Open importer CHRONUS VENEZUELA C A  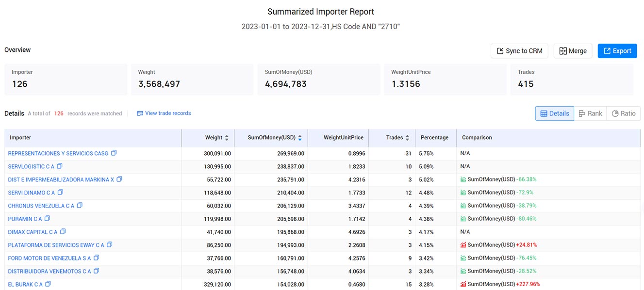tap(41, 206)
